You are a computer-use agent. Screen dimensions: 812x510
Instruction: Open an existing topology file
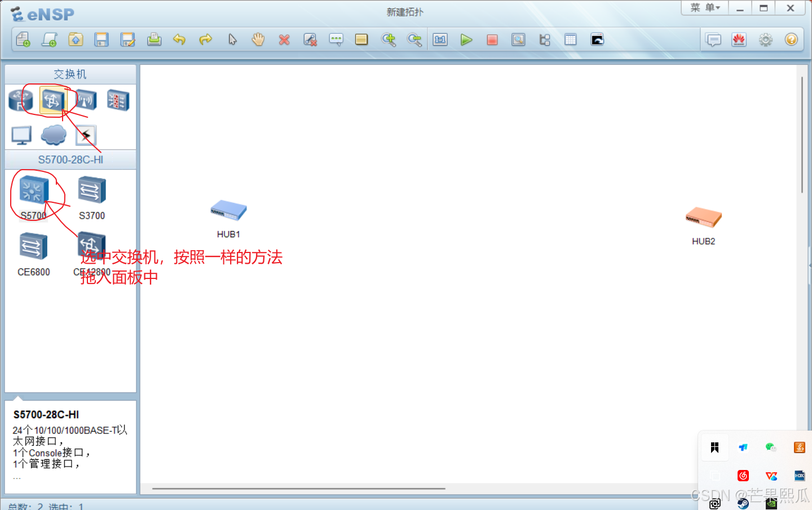[x=76, y=39]
